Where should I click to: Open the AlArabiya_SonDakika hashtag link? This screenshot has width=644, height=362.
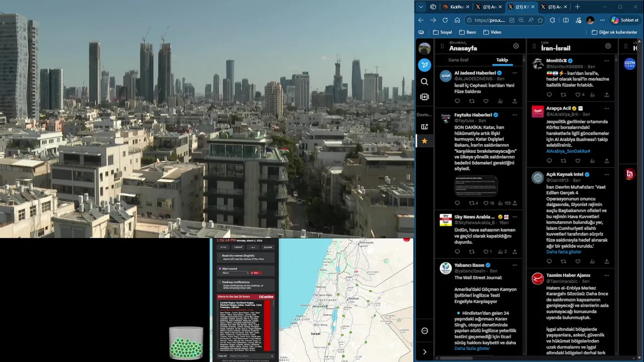[x=568, y=151]
